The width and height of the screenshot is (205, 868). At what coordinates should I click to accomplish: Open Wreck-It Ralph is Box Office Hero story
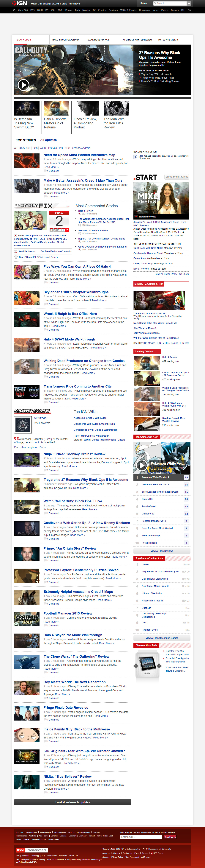[70, 314]
